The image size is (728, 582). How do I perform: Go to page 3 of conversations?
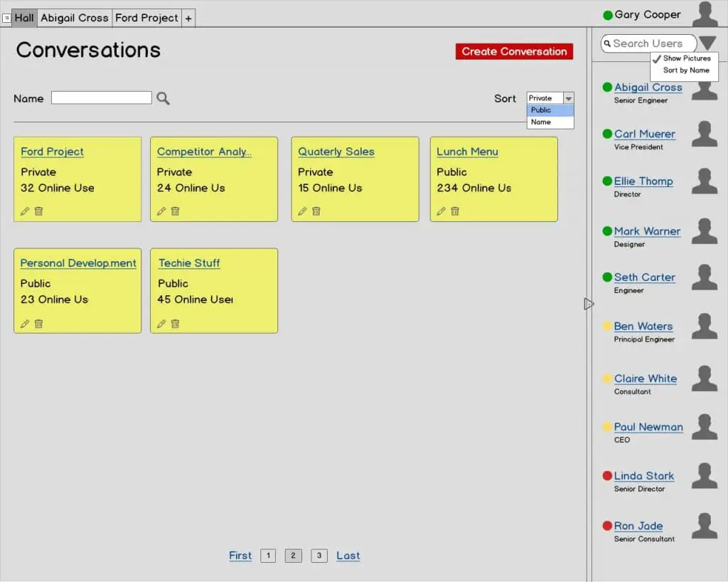coord(319,556)
